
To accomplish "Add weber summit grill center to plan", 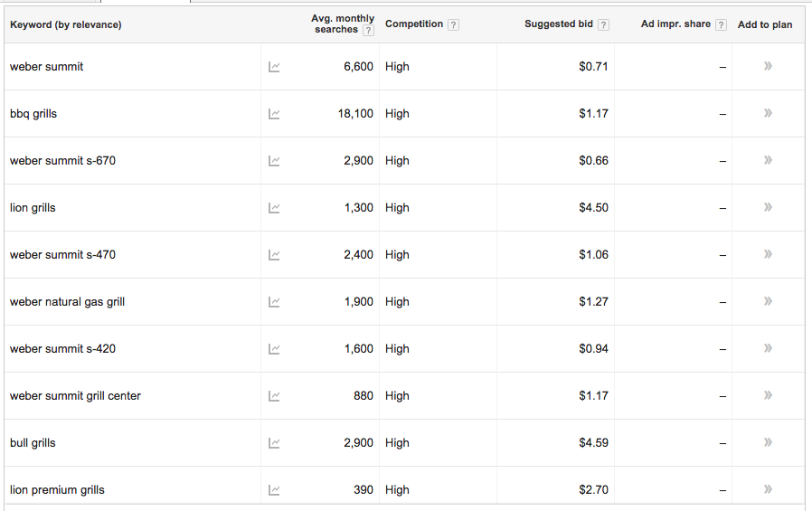I will point(768,395).
